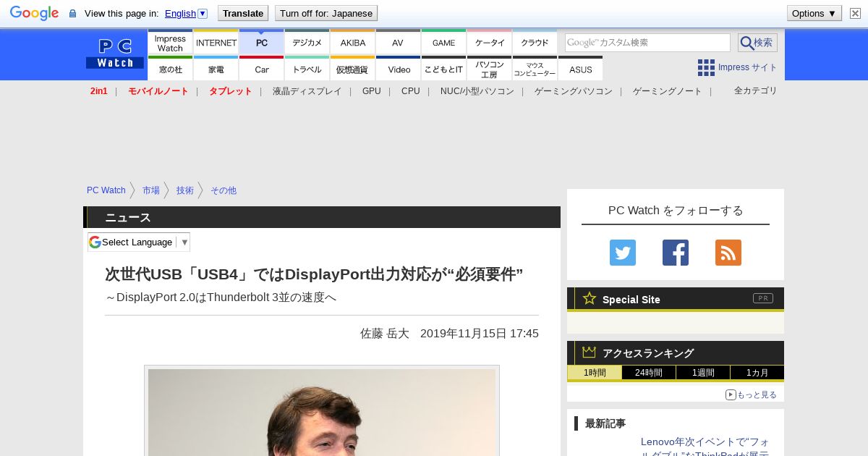Screen dimensions: 868x456
Task: Open the 全カテゴリ link
Action: (x=756, y=90)
